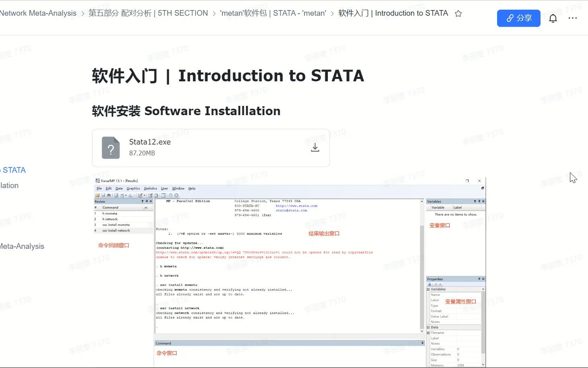Click the Review panel filter icon
Image resolution: width=588 pixels, height=368 pixels.
[x=142, y=201]
